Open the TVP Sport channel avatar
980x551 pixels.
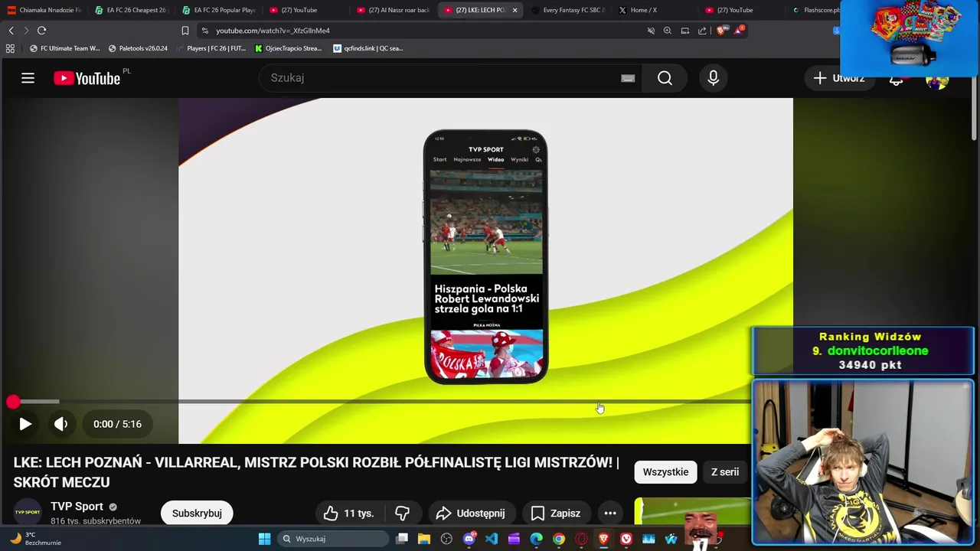coord(28,512)
